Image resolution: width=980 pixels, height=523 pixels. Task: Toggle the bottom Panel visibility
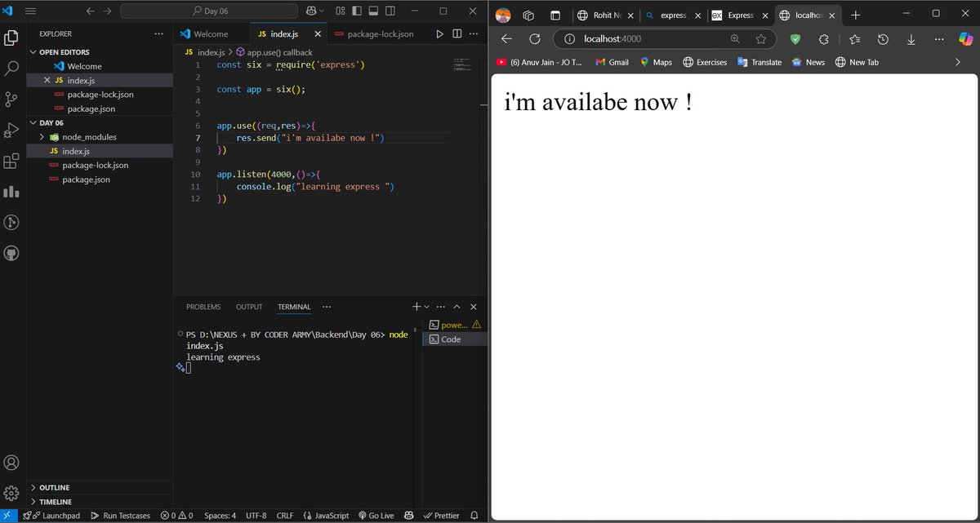coord(372,11)
